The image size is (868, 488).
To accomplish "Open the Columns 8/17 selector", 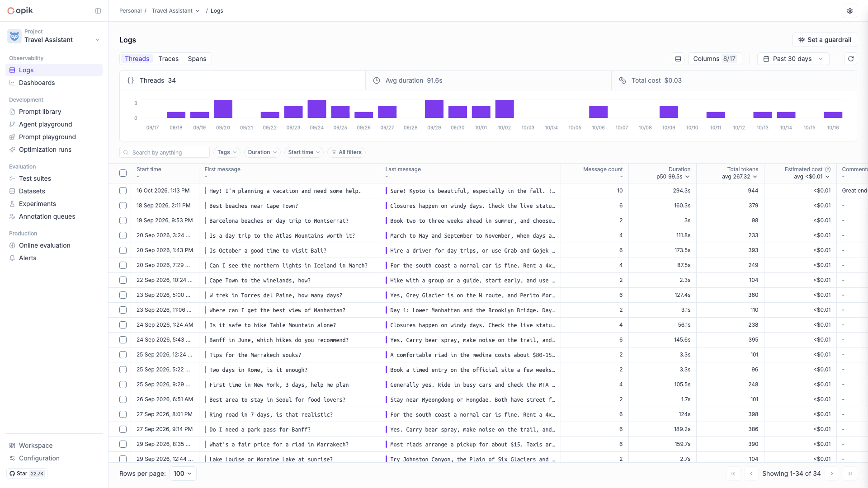I will pos(715,59).
